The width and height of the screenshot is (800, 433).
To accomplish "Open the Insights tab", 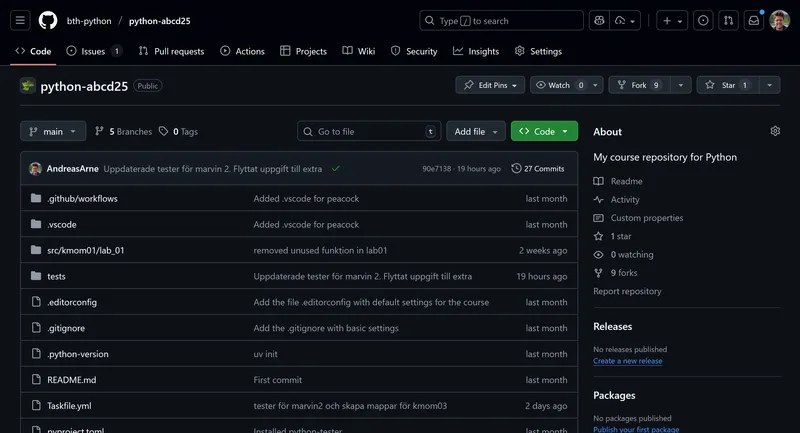I will point(476,51).
